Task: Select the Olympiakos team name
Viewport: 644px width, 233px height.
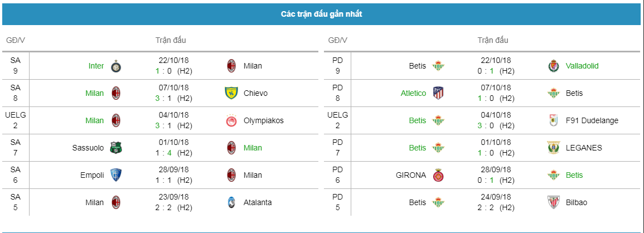Action: [x=263, y=120]
